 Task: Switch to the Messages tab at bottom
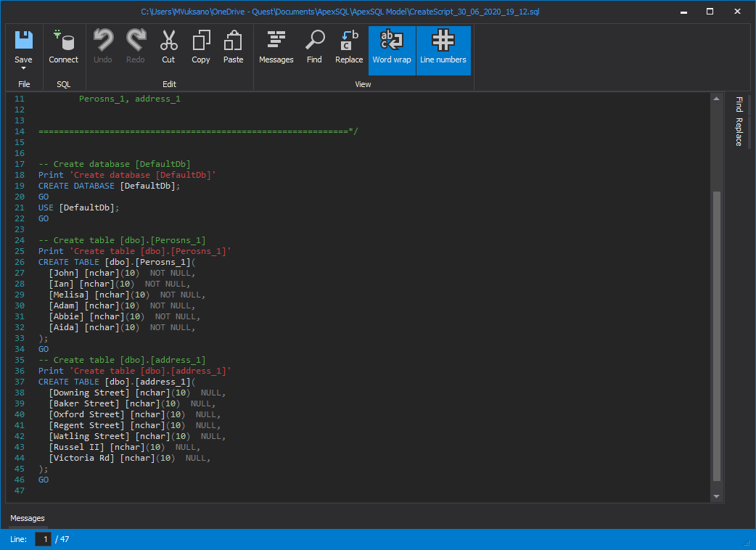(27, 518)
